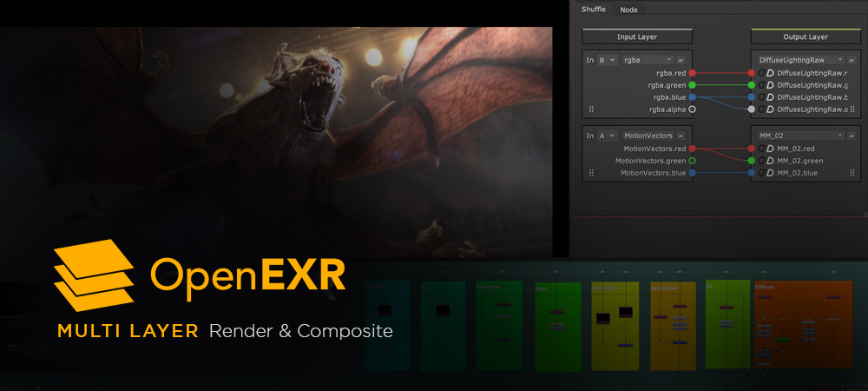Image resolution: width=868 pixels, height=391 pixels.
Task: Toggle the black constant for DiffuseLightingRaw.g
Action: click(762, 85)
